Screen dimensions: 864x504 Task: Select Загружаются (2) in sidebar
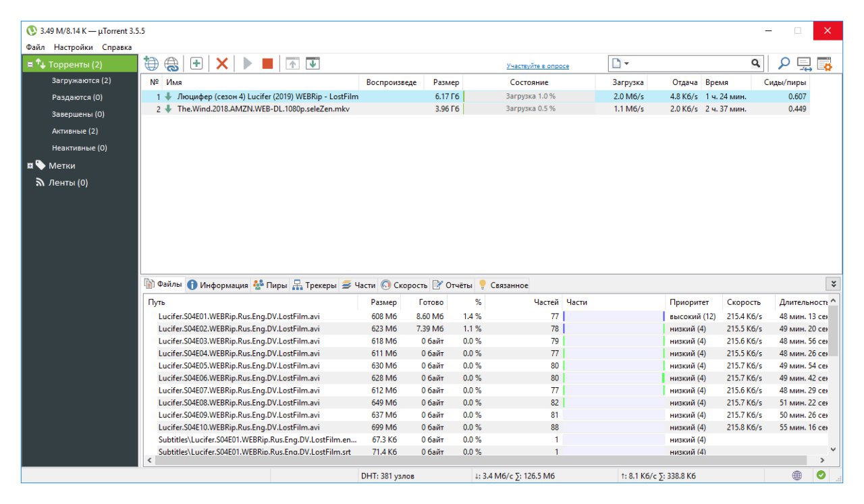(x=81, y=80)
